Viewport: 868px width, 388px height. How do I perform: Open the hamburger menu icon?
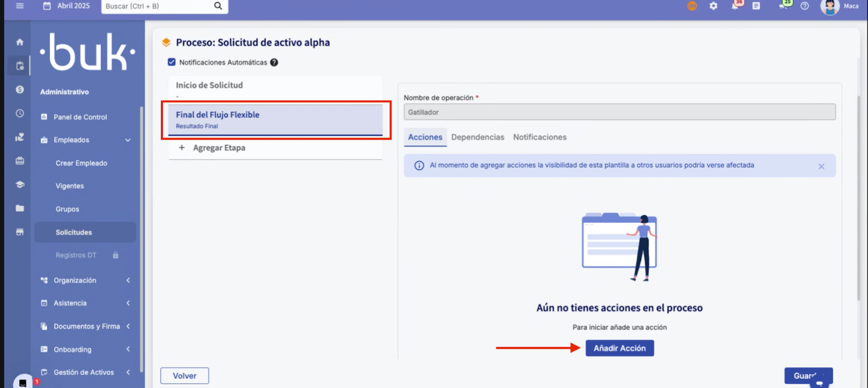click(x=20, y=6)
